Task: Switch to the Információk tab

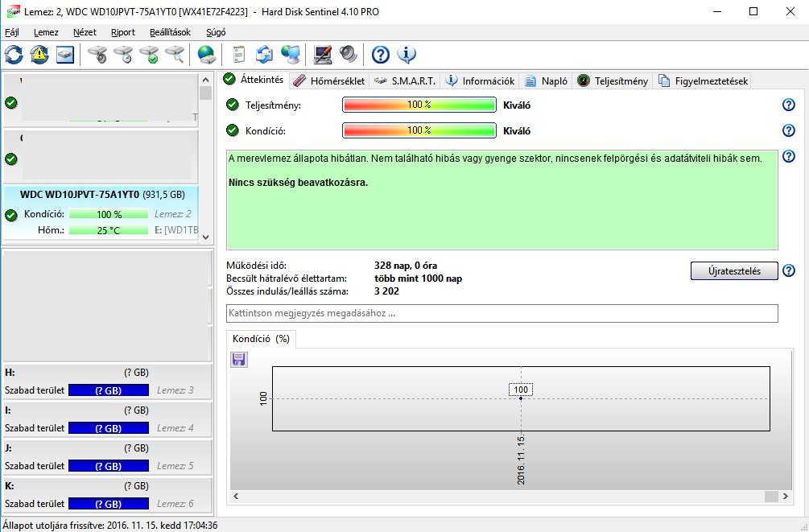Action: (x=481, y=81)
